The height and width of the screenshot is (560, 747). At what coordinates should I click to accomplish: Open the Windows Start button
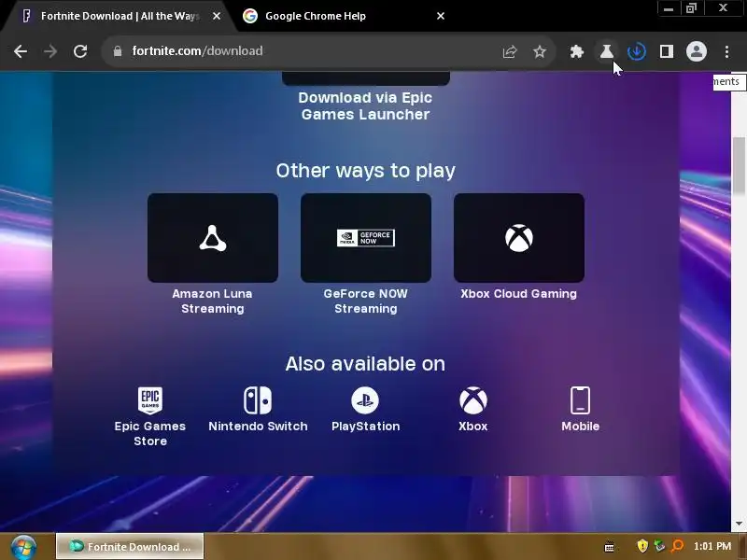[23, 547]
